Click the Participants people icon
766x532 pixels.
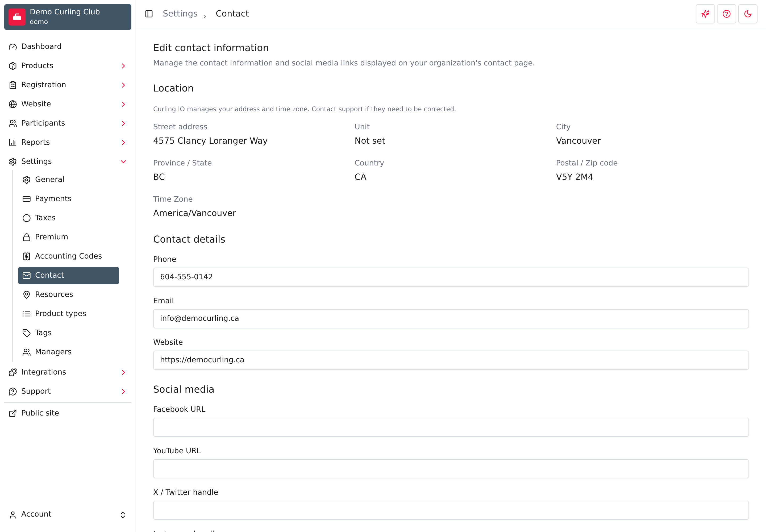click(13, 123)
